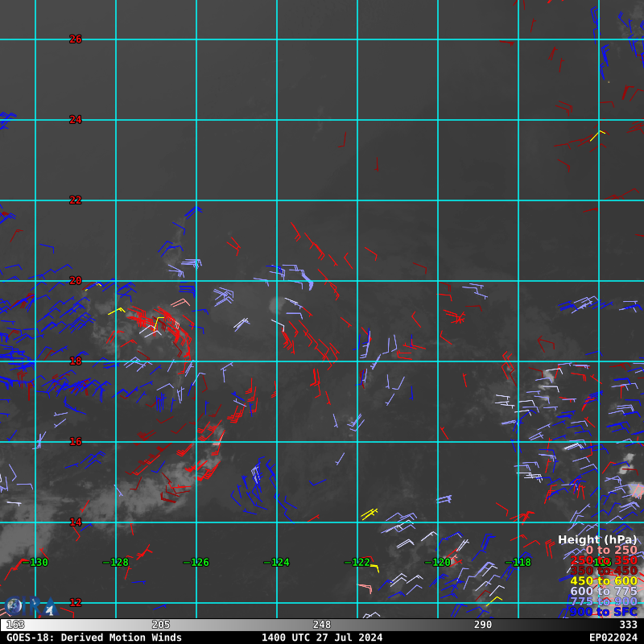
Task: Pick the yellow '450 to 600' legend entry
Action: tap(604, 581)
